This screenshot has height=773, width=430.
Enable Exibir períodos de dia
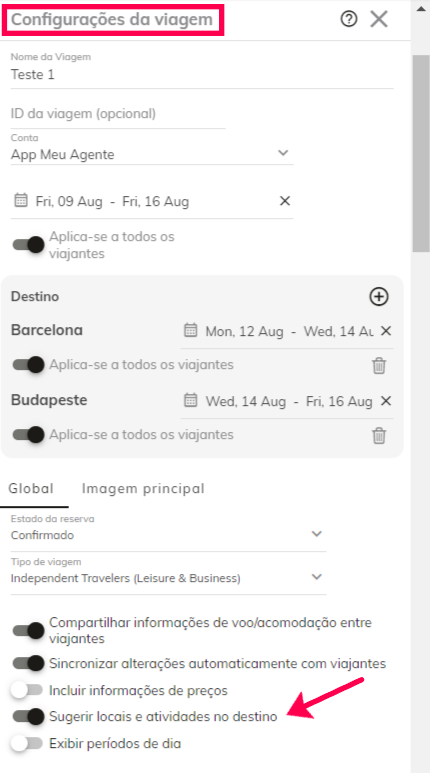pyautogui.click(x=27, y=743)
